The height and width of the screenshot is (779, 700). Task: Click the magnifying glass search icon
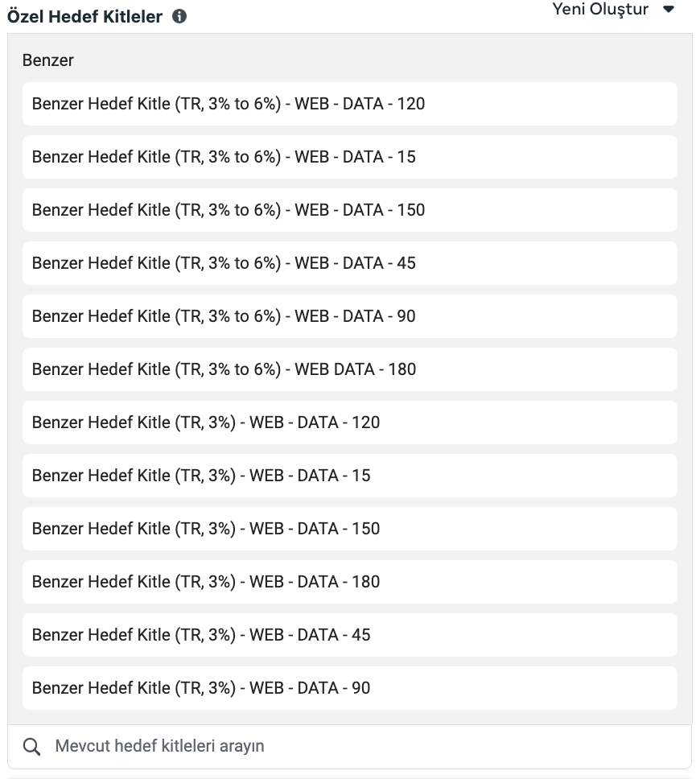31,747
